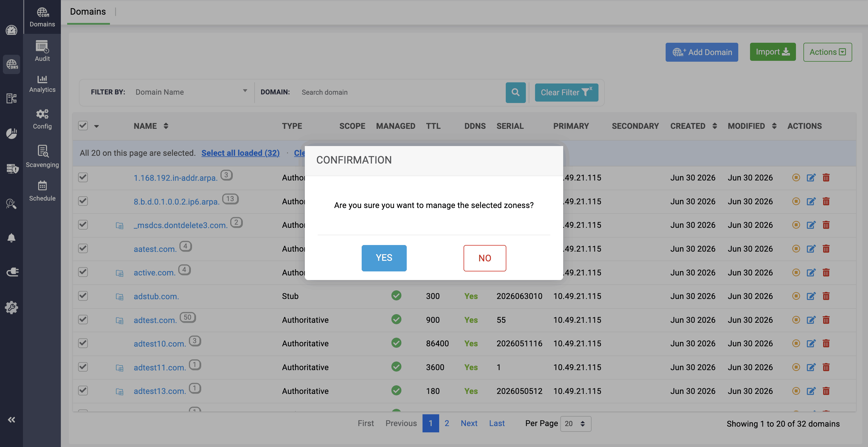Click the managed green check for adstub.com.
This screenshot has width=868, height=447.
[396, 296]
